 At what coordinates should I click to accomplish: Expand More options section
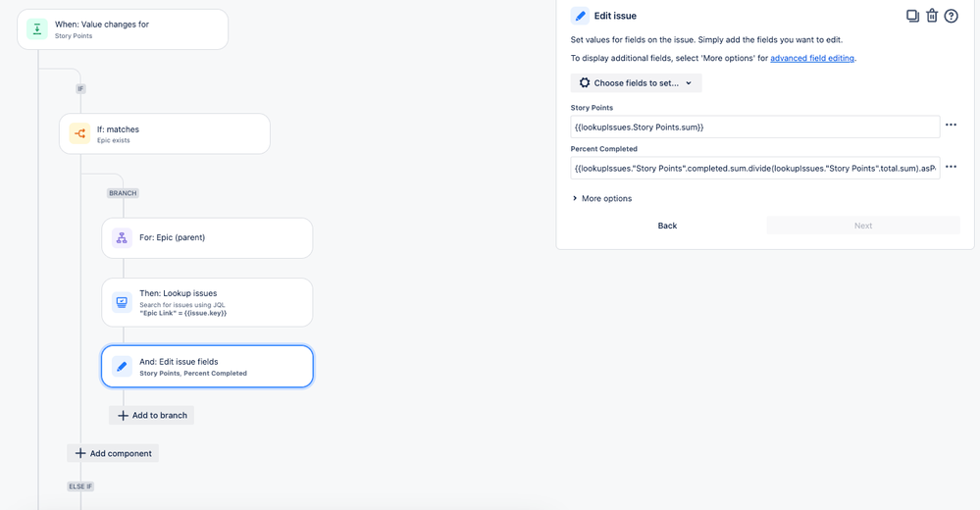[601, 198]
